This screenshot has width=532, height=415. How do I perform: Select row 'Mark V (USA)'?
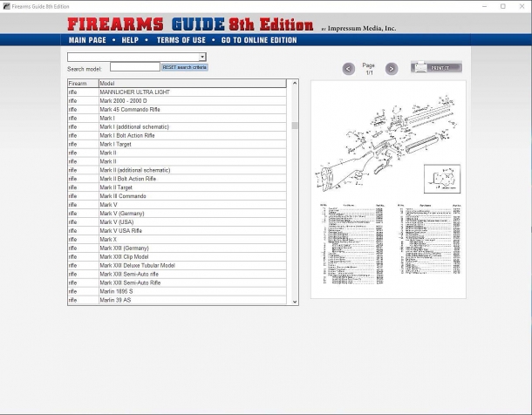click(x=177, y=222)
